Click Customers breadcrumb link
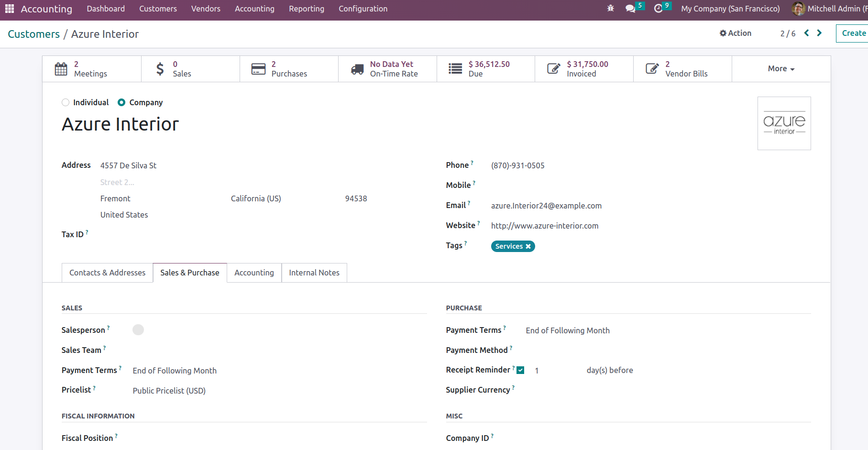 tap(33, 34)
